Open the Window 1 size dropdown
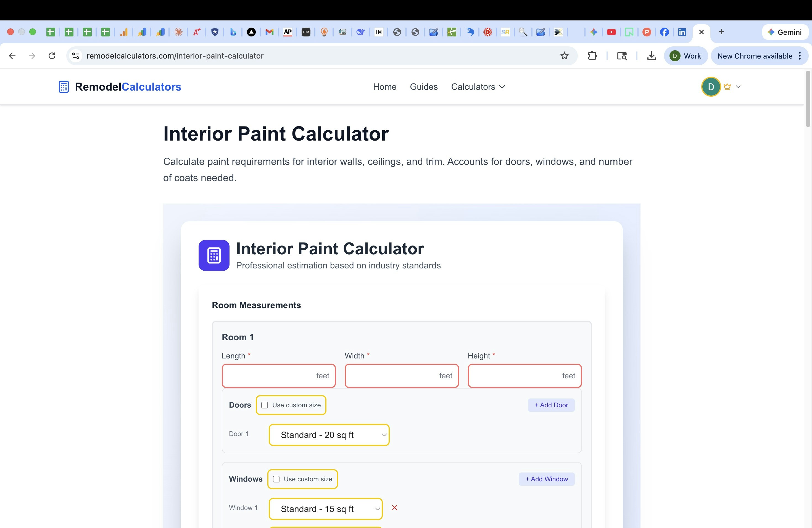This screenshot has height=528, width=812. point(325,509)
